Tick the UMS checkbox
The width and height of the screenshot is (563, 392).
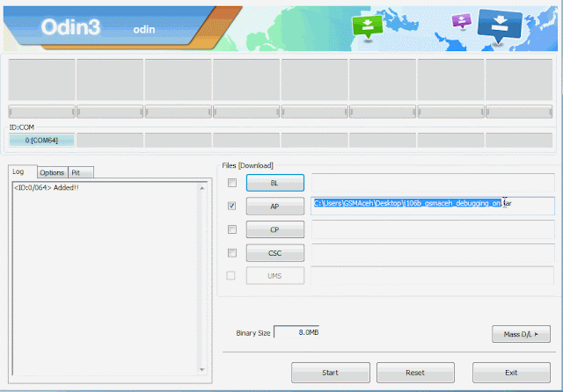coord(230,275)
